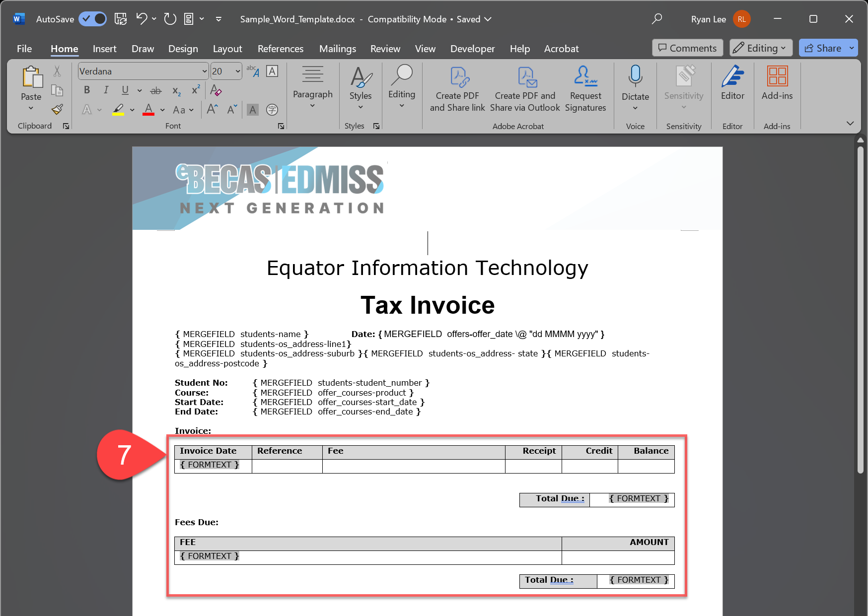The height and width of the screenshot is (616, 868).
Task: Open the font name dropdown showing Verdana
Action: point(204,71)
